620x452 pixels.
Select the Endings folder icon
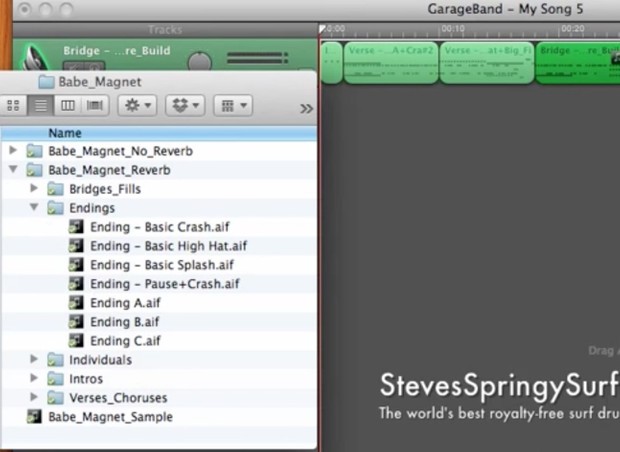tap(55, 208)
